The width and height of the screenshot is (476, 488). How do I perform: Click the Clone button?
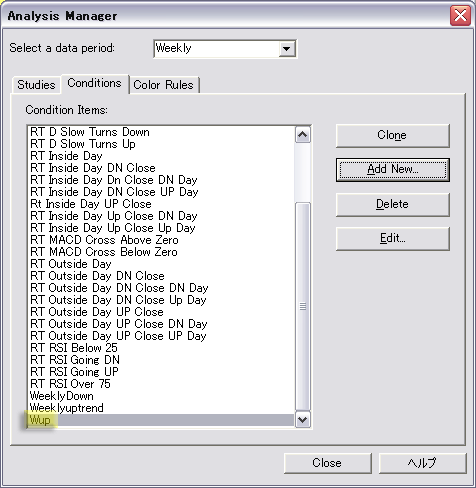(392, 135)
